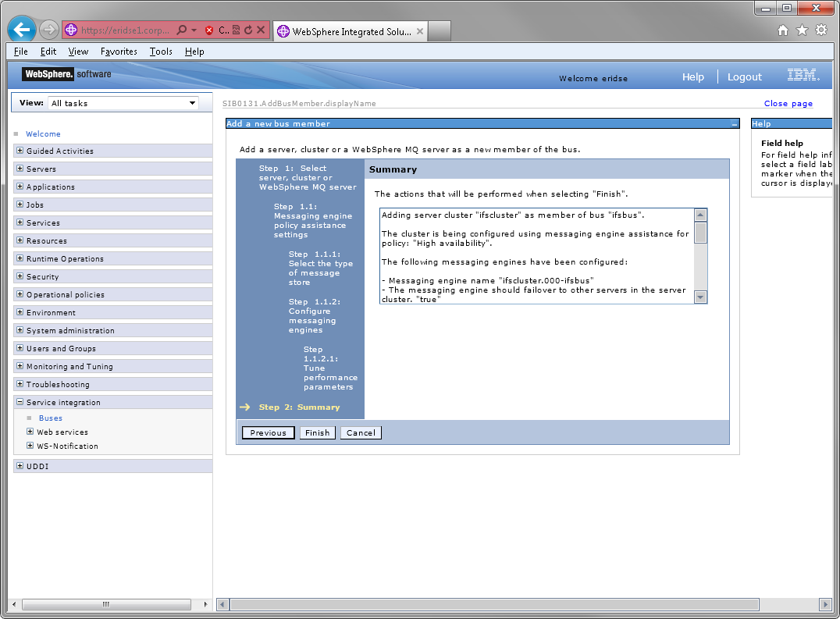The width and height of the screenshot is (840, 619).
Task: Go to Step 1: Select server, cluster or WebSphere MQ server
Action: coord(308,178)
